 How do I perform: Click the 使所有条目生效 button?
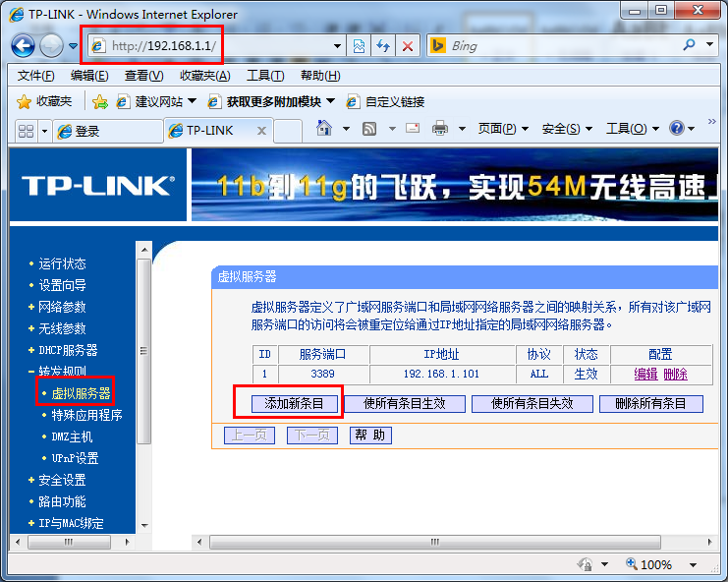point(405,404)
